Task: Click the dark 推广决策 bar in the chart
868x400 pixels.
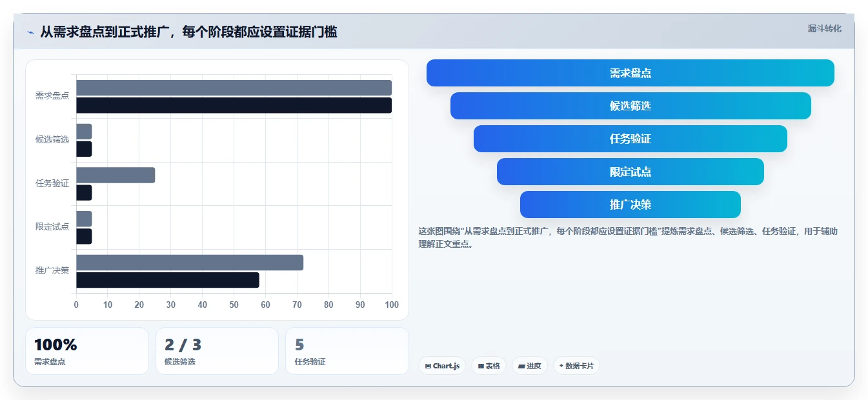Action: pos(168,280)
